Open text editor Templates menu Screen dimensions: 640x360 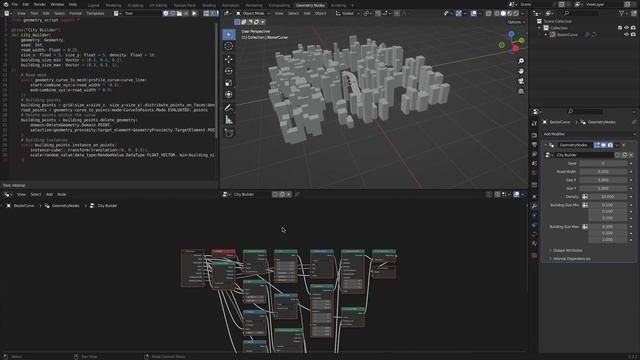coord(95,13)
